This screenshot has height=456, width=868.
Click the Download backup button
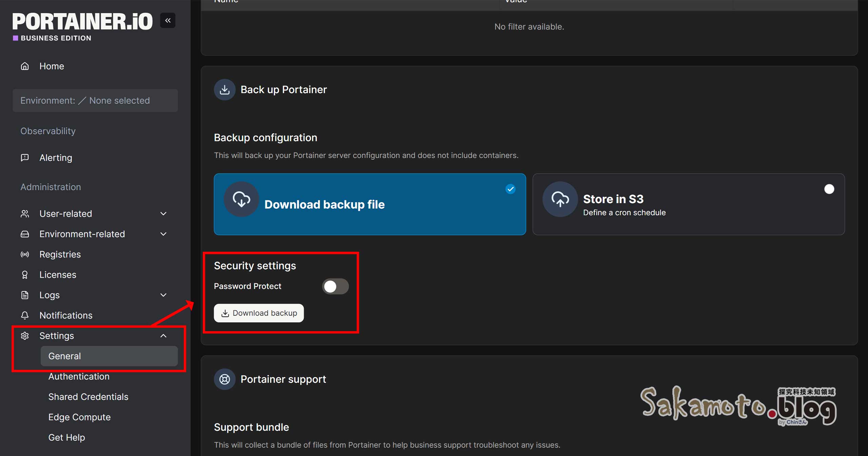tap(259, 313)
